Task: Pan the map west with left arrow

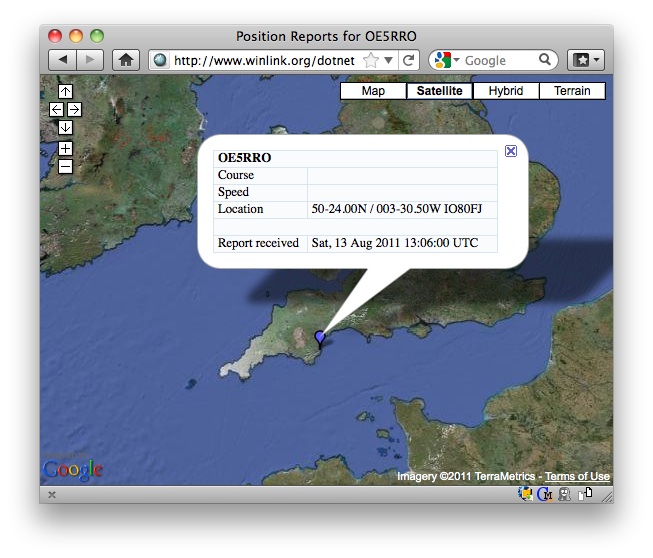Action: tap(57, 110)
